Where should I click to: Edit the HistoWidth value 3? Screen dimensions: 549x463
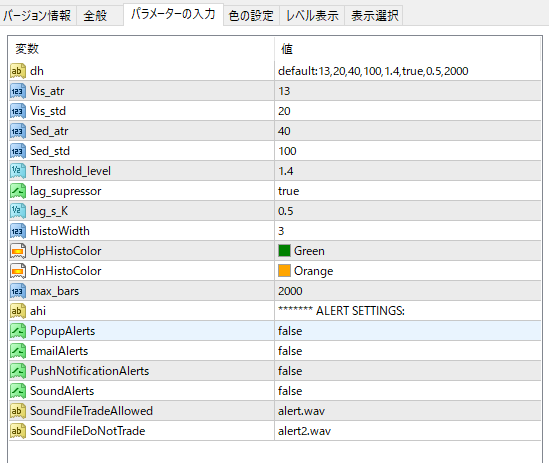pos(408,231)
